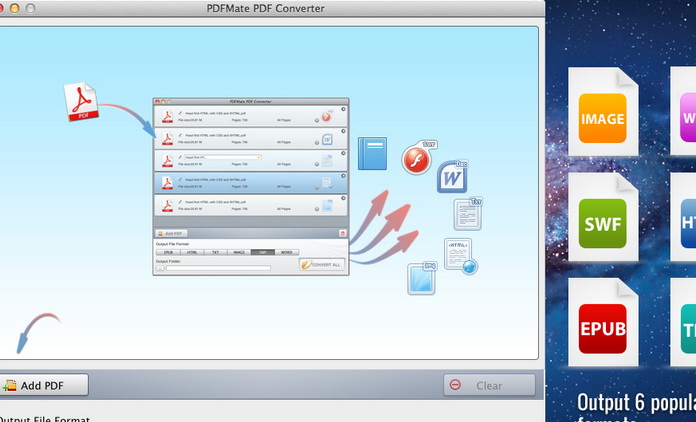Click the blue EPUB book icon
The height and width of the screenshot is (422, 696).
372,154
